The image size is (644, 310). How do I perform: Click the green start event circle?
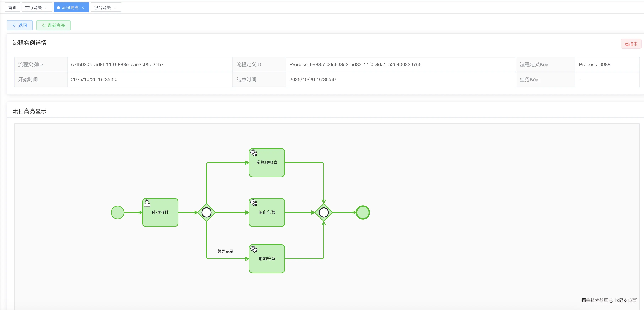117,212
